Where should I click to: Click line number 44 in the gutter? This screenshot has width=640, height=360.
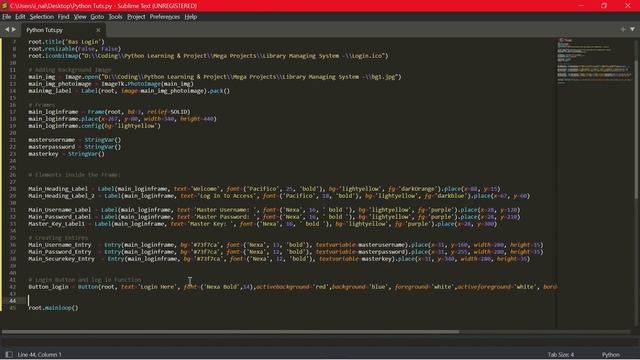[x=13, y=301]
